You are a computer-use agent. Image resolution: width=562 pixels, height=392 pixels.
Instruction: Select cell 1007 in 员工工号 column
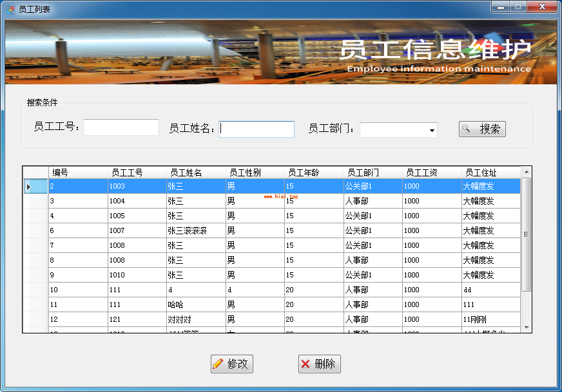[x=137, y=230]
